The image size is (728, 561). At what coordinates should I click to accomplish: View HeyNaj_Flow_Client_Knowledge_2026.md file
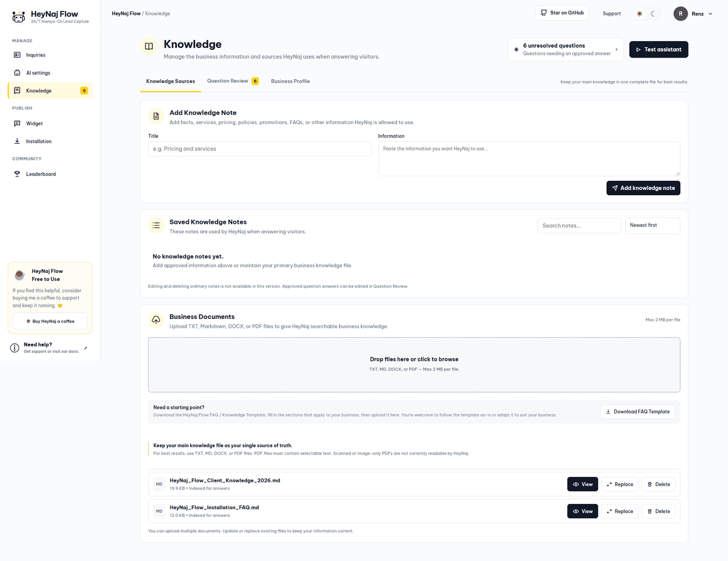click(x=583, y=484)
